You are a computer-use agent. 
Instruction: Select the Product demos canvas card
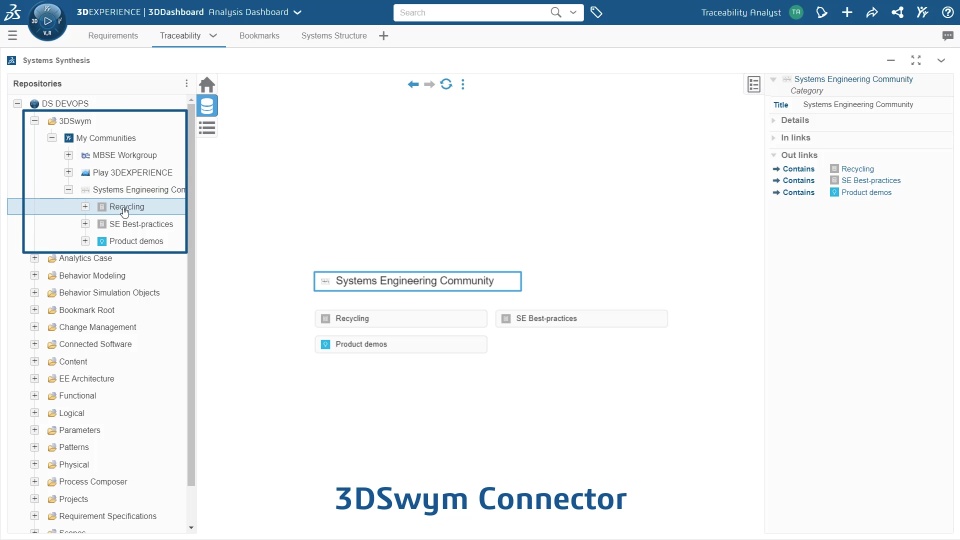[401, 344]
